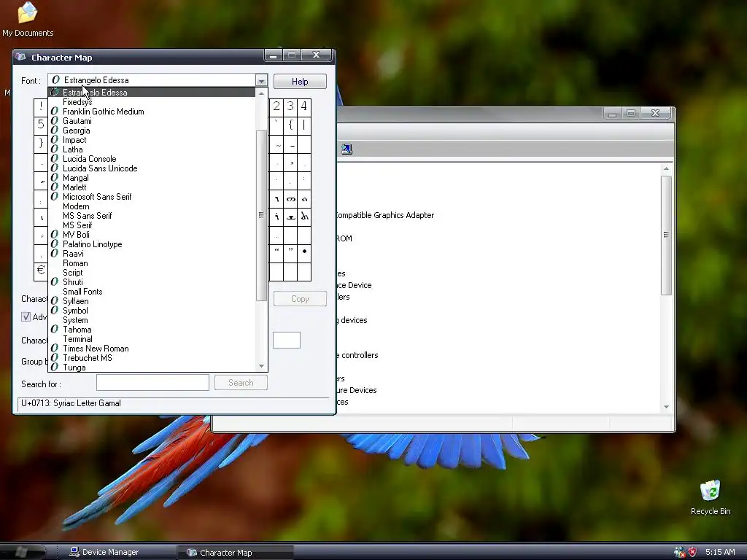Open Recycle Bin desktop icon
Viewport: 747px width, 560px height.
point(711,497)
